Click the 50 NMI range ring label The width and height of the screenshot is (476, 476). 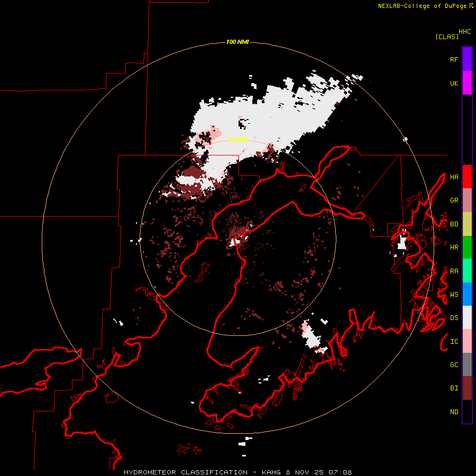coord(237,140)
